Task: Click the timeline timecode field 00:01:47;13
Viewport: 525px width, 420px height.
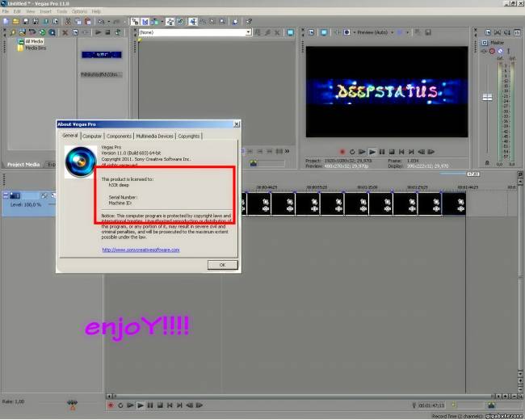Action: (431, 405)
